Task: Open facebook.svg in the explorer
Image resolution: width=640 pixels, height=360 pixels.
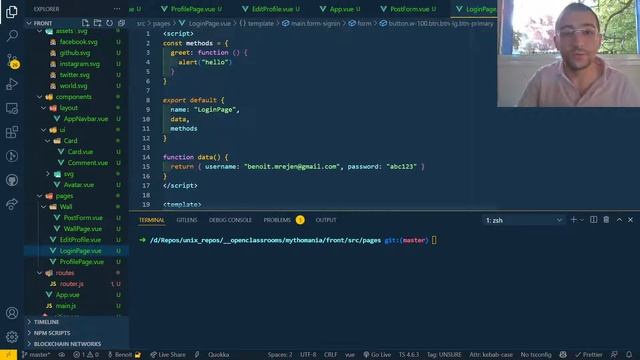Action: point(77,42)
